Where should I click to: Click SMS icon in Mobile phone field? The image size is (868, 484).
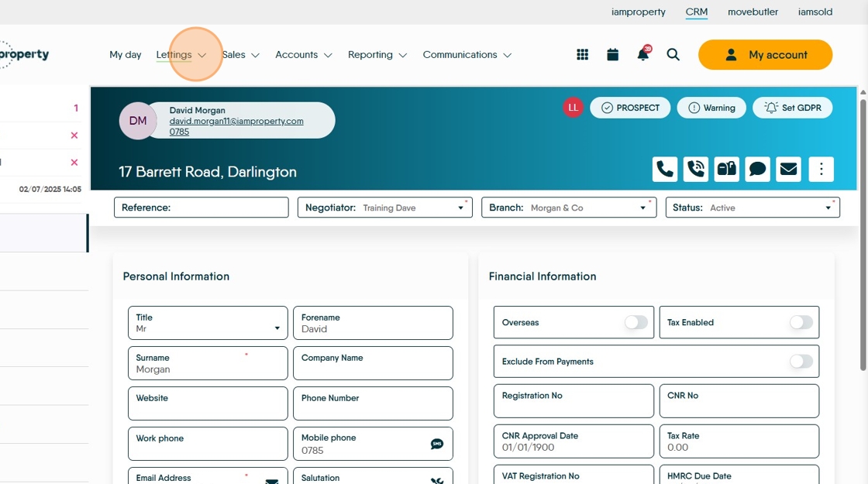[437, 444]
